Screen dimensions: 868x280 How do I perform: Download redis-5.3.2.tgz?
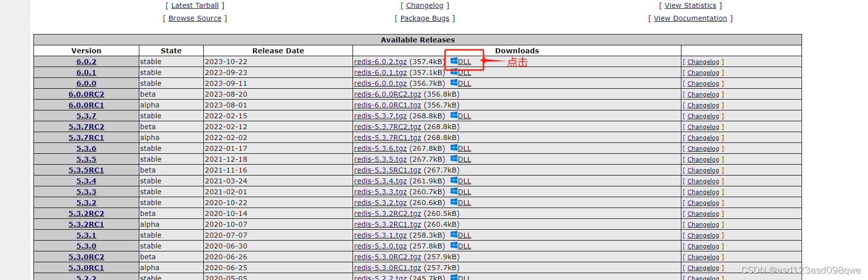tap(381, 203)
